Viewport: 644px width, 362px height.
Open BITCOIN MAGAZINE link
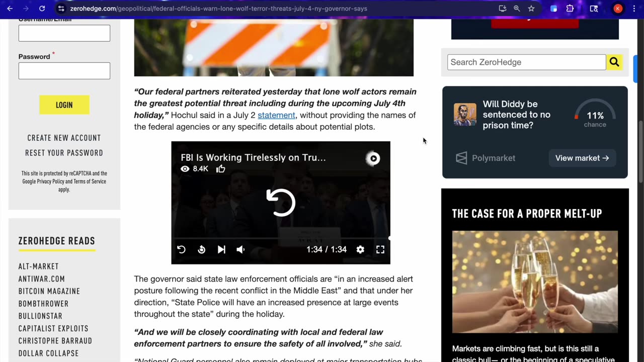click(49, 291)
